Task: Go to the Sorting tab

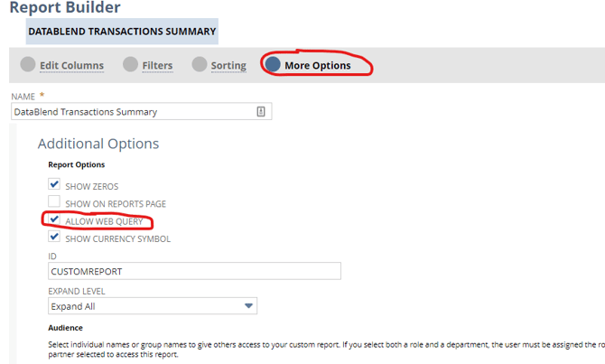Action: click(228, 66)
